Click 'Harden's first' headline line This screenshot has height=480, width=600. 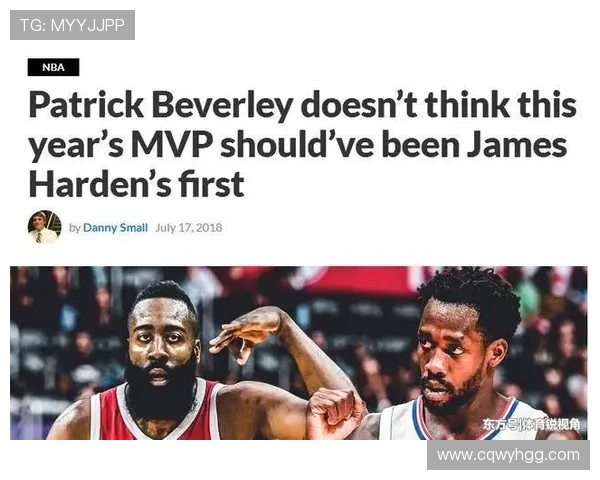(136, 184)
